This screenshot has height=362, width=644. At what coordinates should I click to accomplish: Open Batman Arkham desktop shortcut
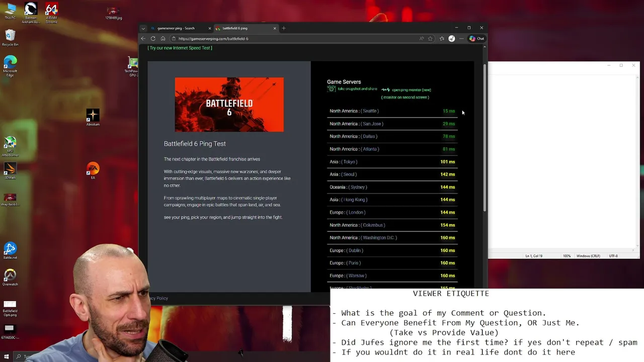(x=31, y=14)
